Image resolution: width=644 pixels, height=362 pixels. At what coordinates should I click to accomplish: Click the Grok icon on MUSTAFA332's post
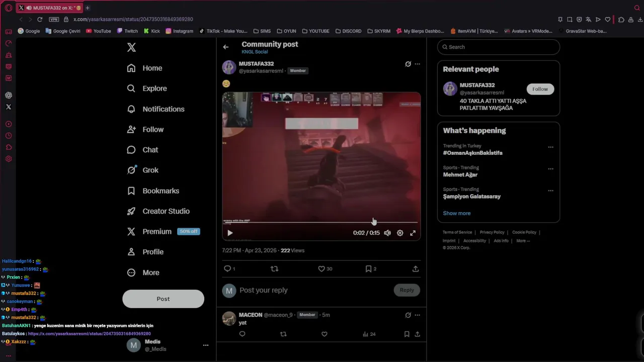pyautogui.click(x=408, y=64)
